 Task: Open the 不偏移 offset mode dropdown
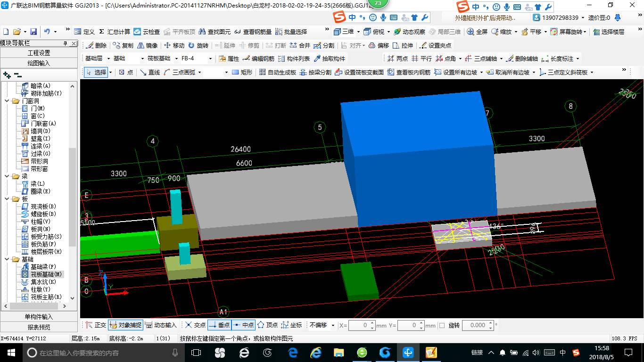[333, 325]
